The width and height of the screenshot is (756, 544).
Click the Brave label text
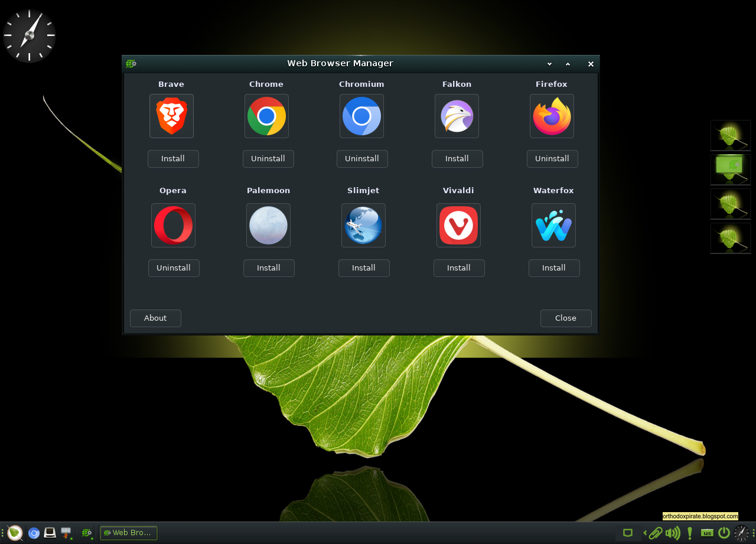point(171,84)
